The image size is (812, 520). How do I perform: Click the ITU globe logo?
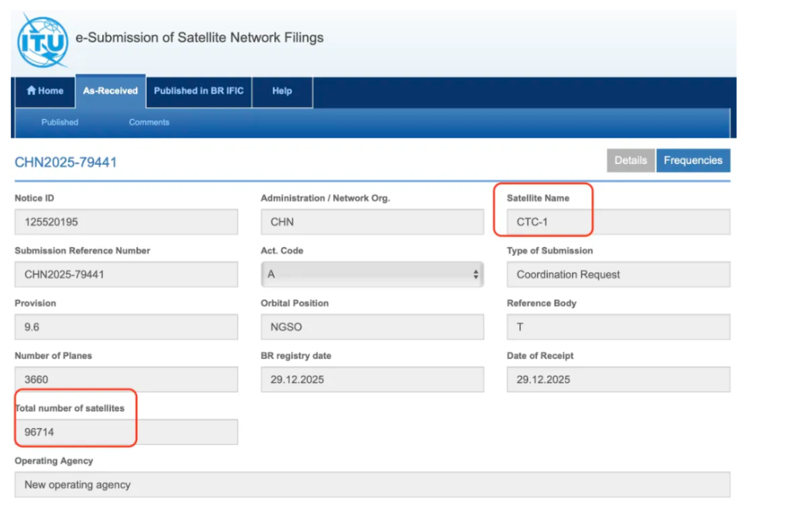pyautogui.click(x=42, y=40)
